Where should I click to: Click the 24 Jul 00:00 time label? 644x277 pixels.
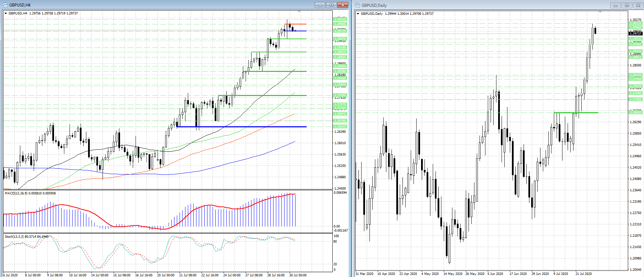tap(232, 275)
